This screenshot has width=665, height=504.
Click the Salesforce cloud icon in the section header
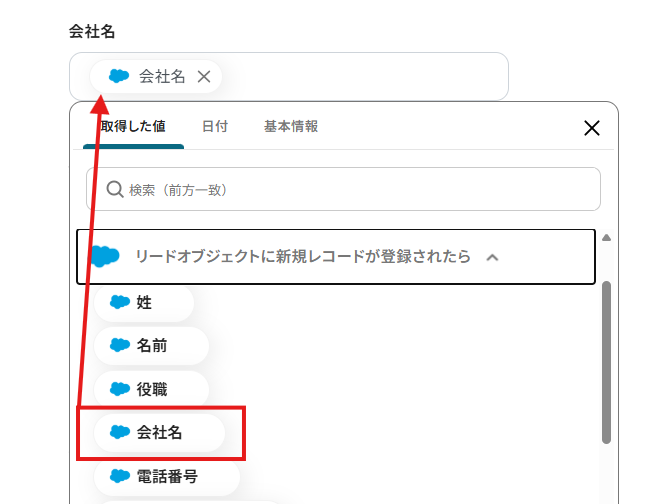pyautogui.click(x=105, y=256)
